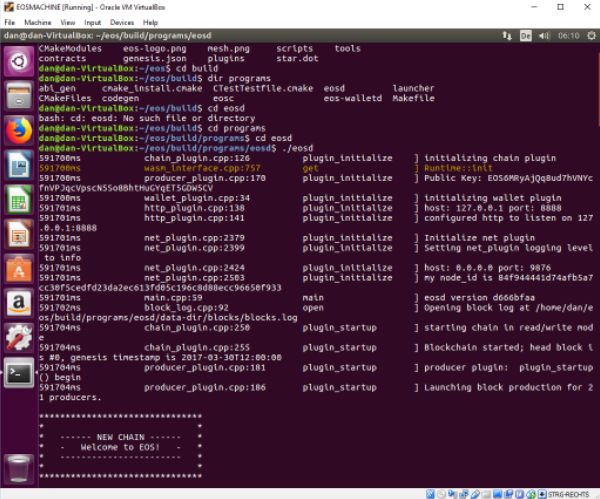Click the ./eosd command line
Viewport: 600px width, 499px height.
tap(297, 148)
